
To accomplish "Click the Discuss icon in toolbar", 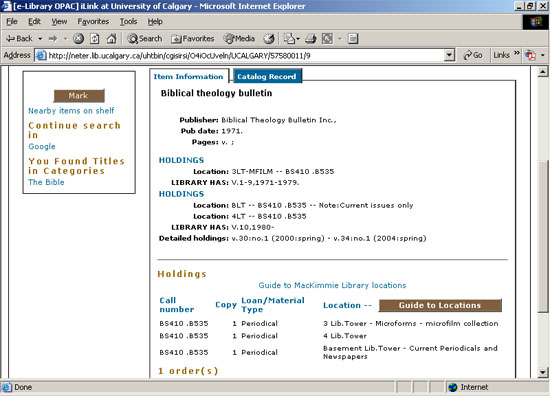I will 353,39.
